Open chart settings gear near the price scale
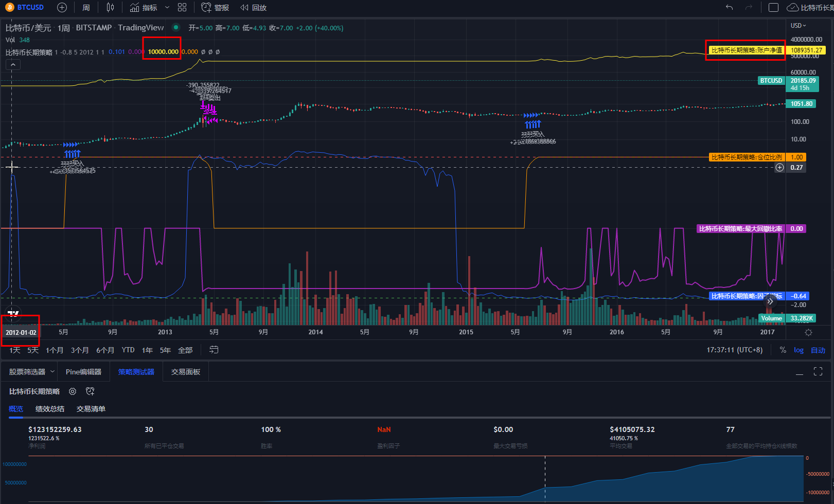 (x=808, y=332)
